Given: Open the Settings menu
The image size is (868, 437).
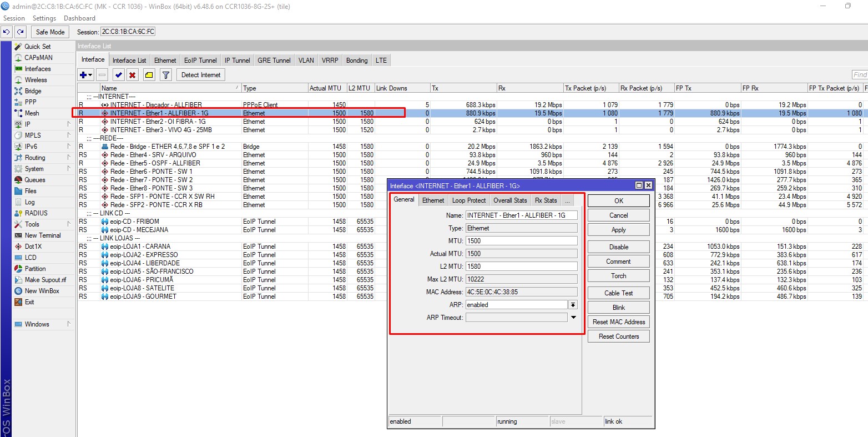Looking at the screenshot, I should [x=44, y=18].
